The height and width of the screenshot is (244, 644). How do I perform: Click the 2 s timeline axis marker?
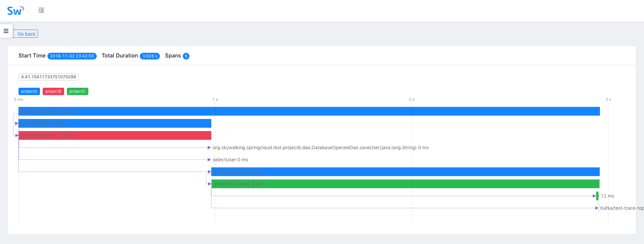pos(412,99)
